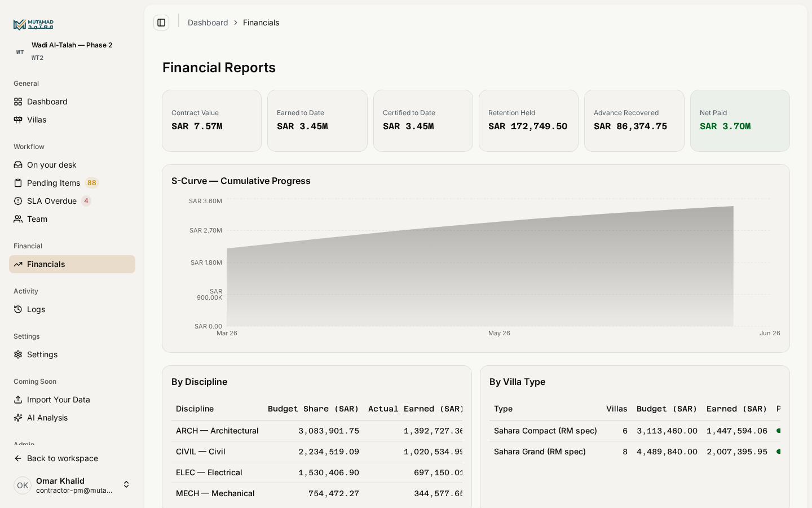The height and width of the screenshot is (508, 812).
Task: Click the Earned (SAR) column header
Action: pyautogui.click(x=737, y=409)
